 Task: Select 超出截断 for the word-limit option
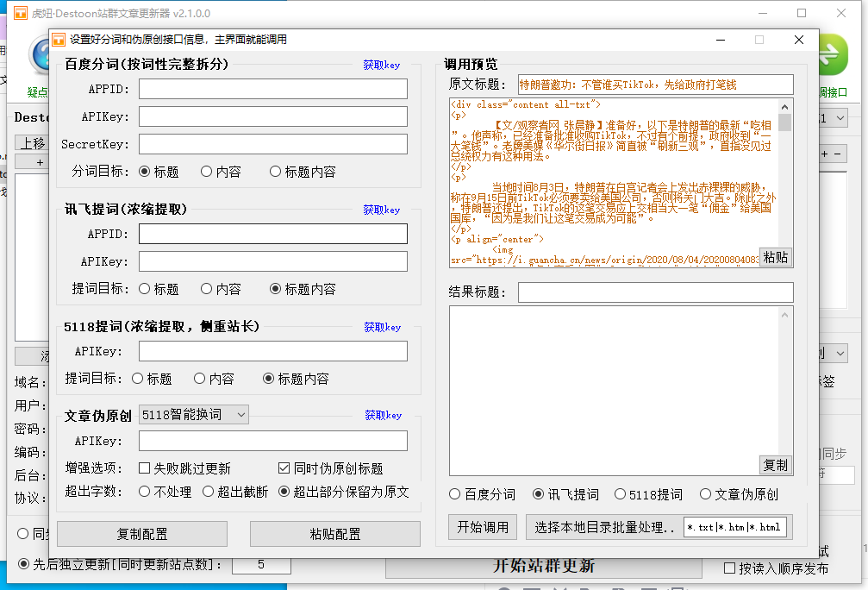tap(209, 492)
